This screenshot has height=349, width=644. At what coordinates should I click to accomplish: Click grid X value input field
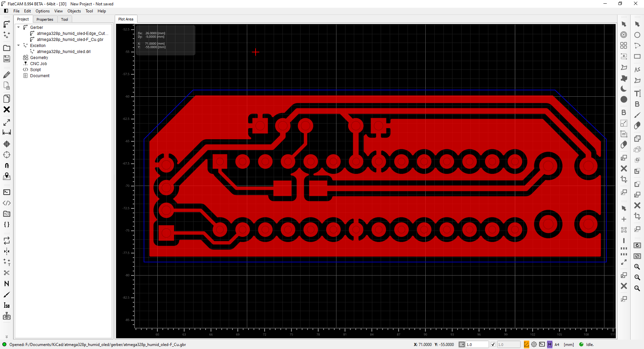(x=477, y=344)
